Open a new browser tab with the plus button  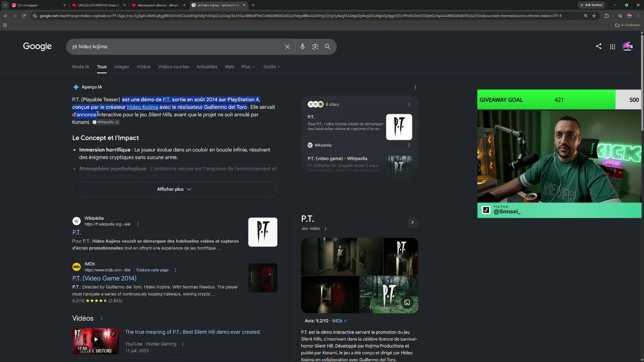coord(253,5)
